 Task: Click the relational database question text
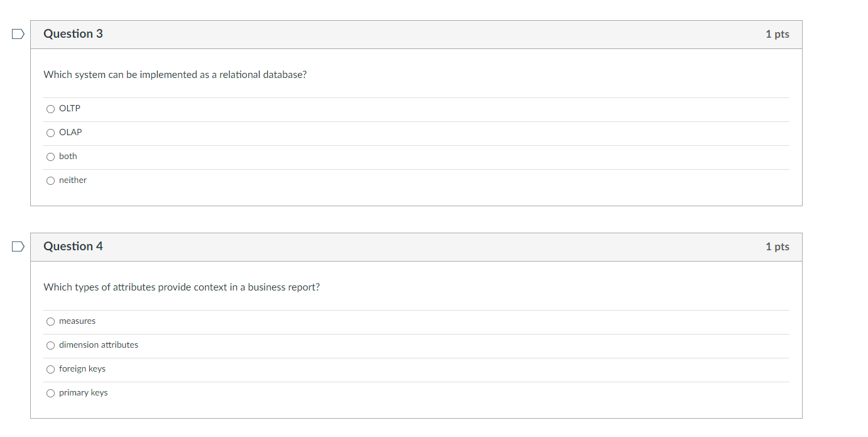[175, 75]
